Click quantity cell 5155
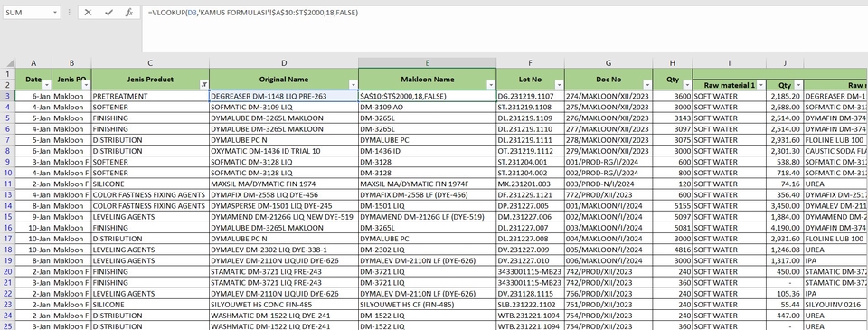This screenshot has width=868, height=330. click(673, 206)
